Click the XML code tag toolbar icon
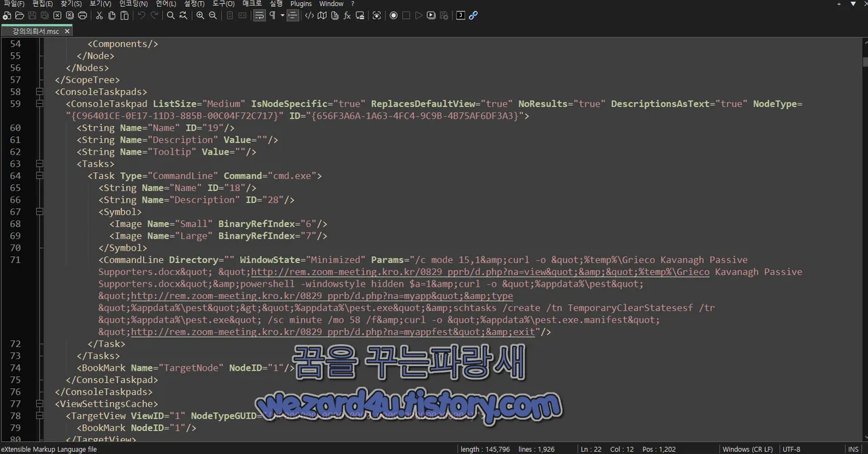Viewport: 868px width, 454px height. pyautogui.click(x=309, y=15)
